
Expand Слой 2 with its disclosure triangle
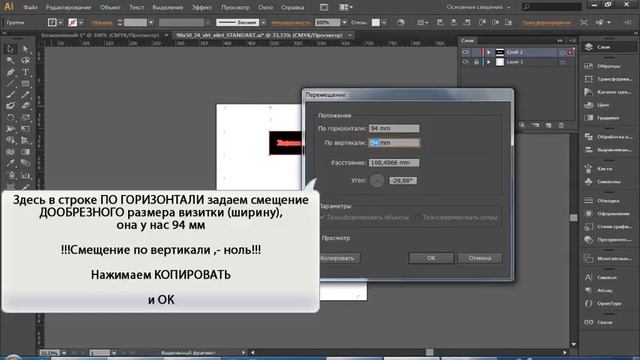click(x=488, y=52)
